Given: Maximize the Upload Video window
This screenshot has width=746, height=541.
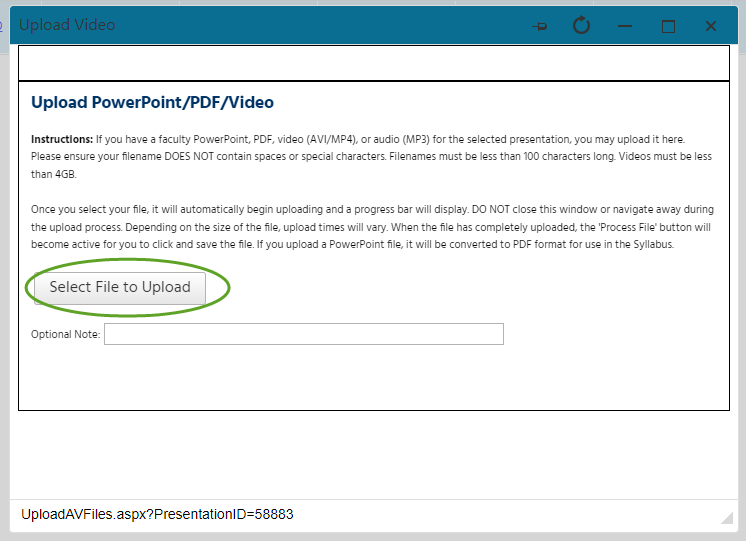Looking at the screenshot, I should (x=668, y=26).
